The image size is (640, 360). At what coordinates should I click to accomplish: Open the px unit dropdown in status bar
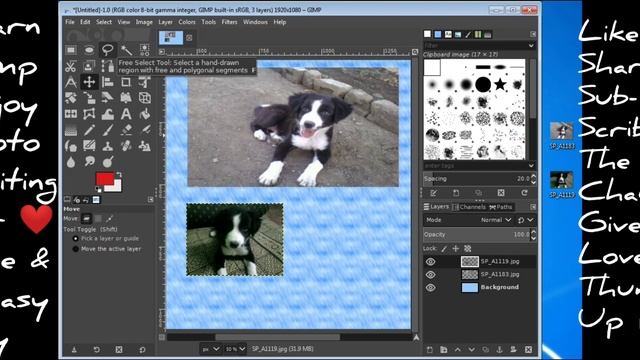211,349
